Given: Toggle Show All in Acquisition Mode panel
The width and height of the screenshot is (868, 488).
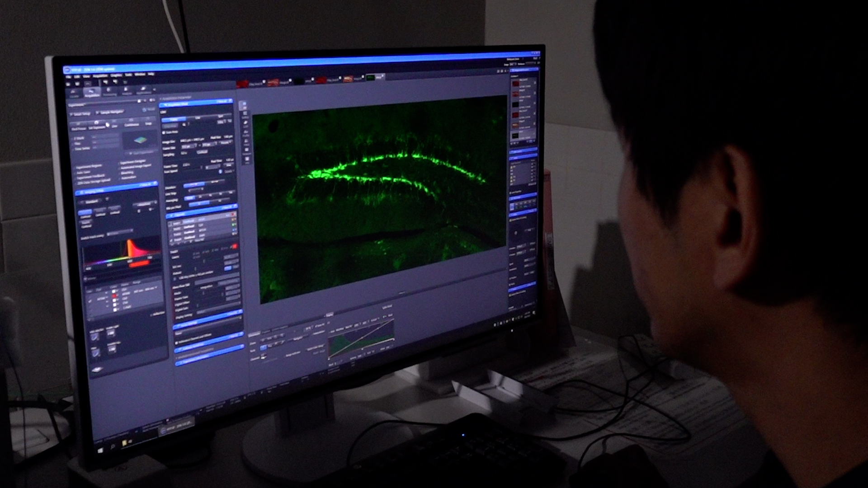Looking at the screenshot, I should tap(222, 101).
